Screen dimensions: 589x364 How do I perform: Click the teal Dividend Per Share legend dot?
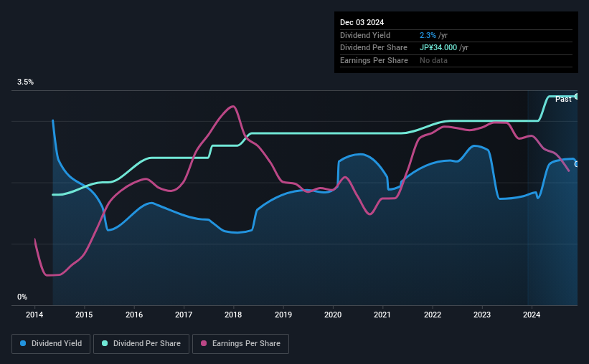105,343
